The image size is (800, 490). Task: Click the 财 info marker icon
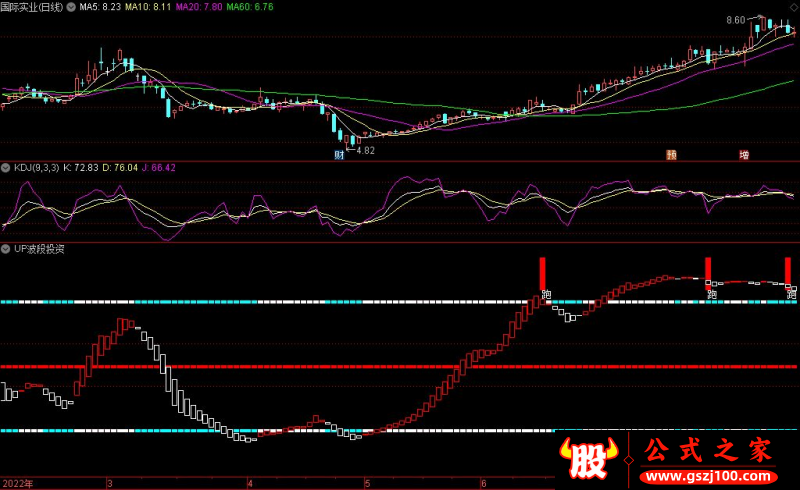tap(339, 155)
